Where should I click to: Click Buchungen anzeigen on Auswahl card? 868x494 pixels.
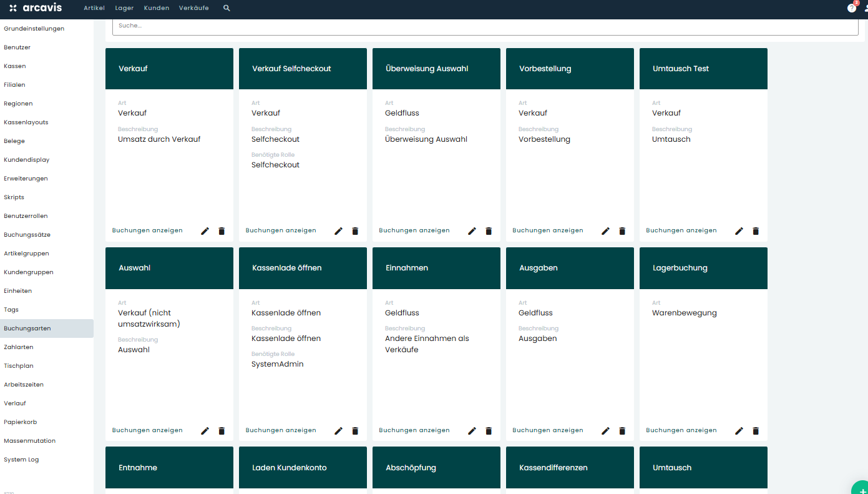(147, 430)
